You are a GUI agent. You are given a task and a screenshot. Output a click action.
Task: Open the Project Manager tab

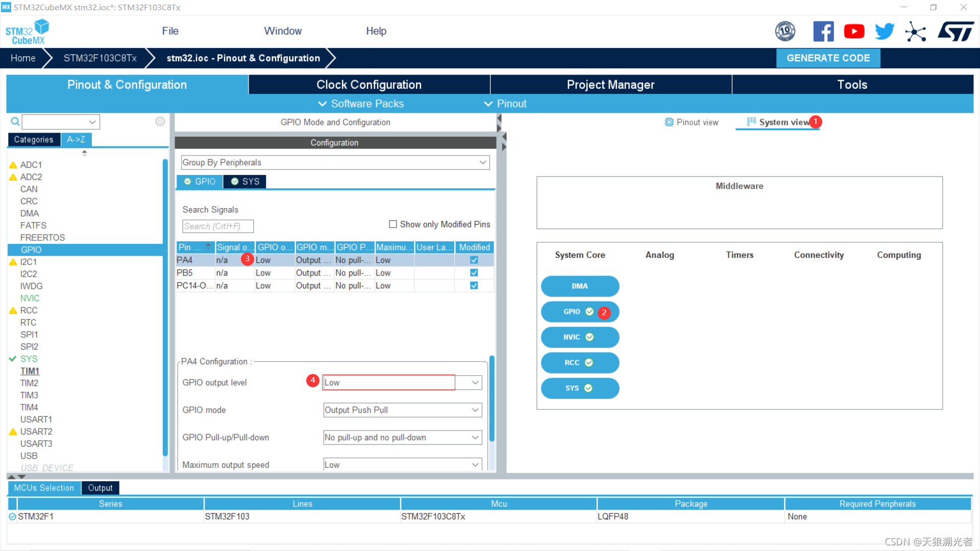point(610,85)
